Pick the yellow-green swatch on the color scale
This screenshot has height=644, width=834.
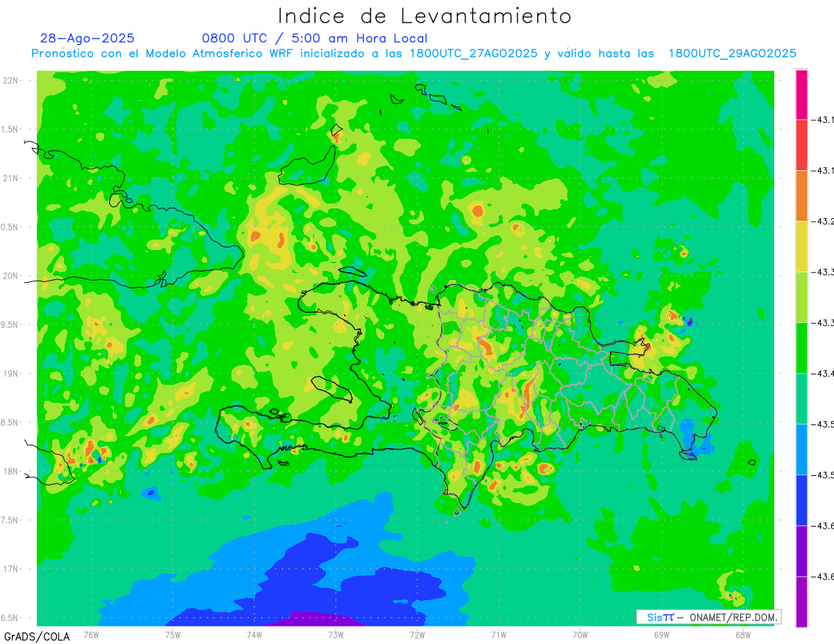801,297
